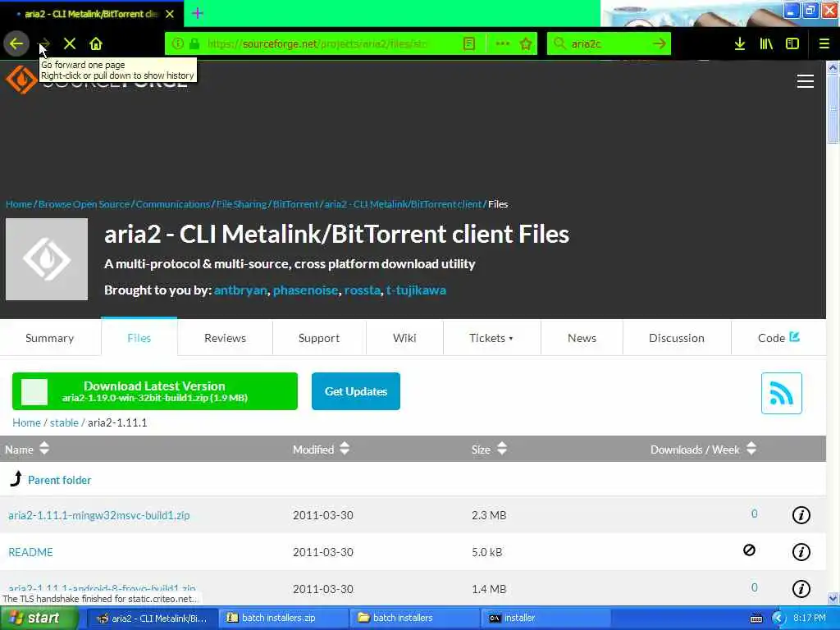Click Browse Open Source breadcrumb link
Image resolution: width=840 pixels, height=630 pixels.
(x=84, y=204)
